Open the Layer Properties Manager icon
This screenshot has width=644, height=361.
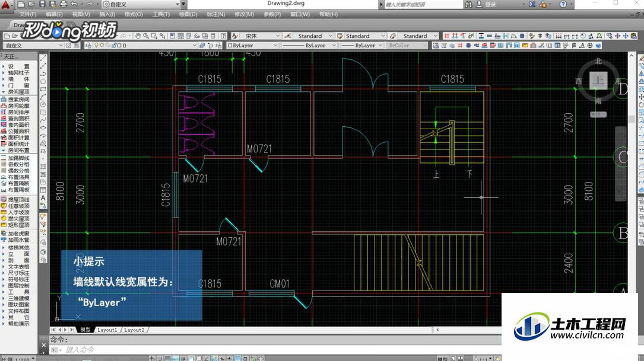[88, 46]
